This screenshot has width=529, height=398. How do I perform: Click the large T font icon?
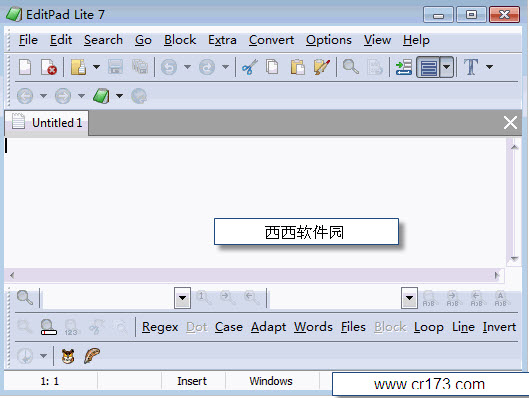471,67
